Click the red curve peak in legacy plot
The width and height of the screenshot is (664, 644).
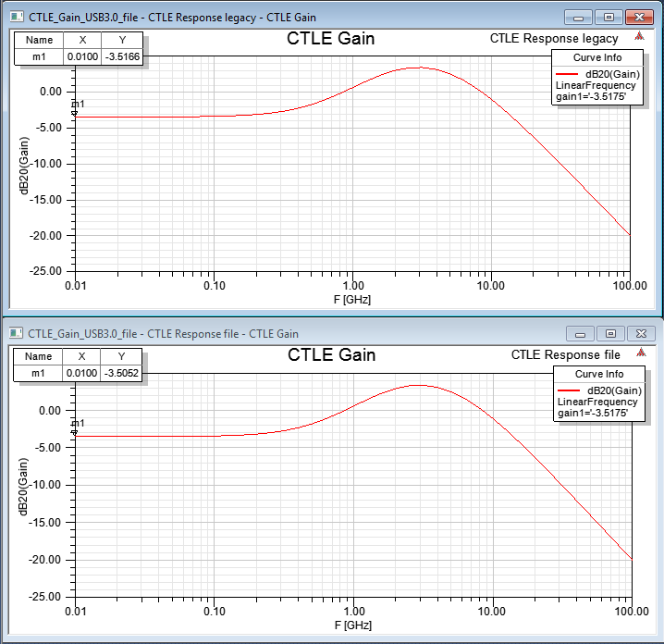point(419,68)
